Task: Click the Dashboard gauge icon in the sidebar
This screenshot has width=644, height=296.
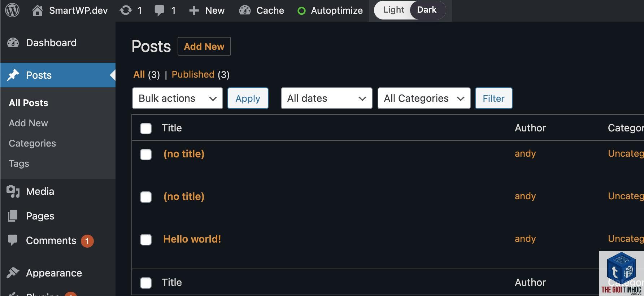Action: (13, 43)
